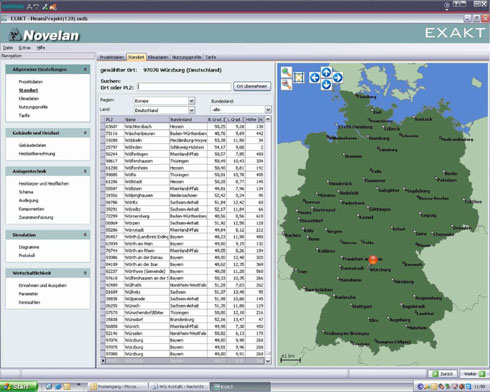Click the Novelan logo in the header

[x=44, y=35]
